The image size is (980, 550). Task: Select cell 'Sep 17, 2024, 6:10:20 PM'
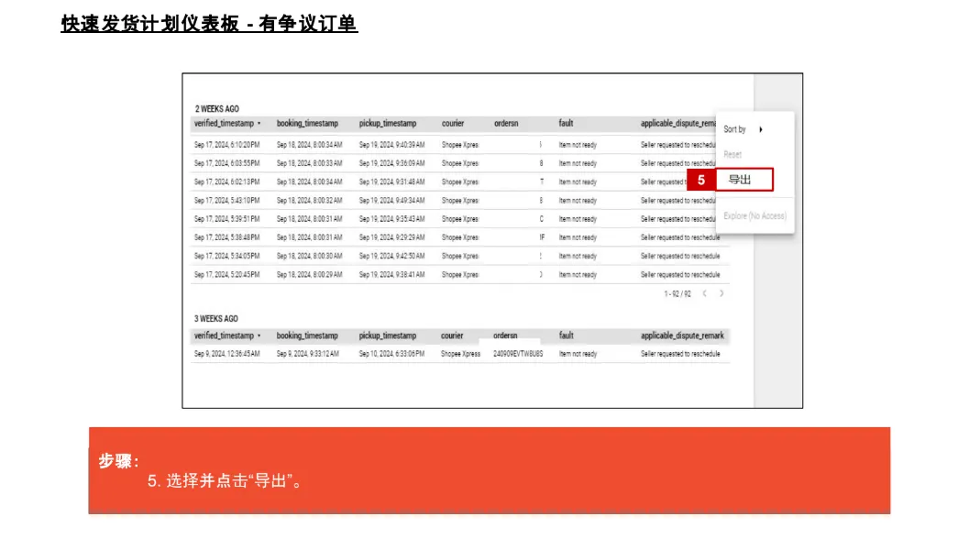pyautogui.click(x=226, y=145)
